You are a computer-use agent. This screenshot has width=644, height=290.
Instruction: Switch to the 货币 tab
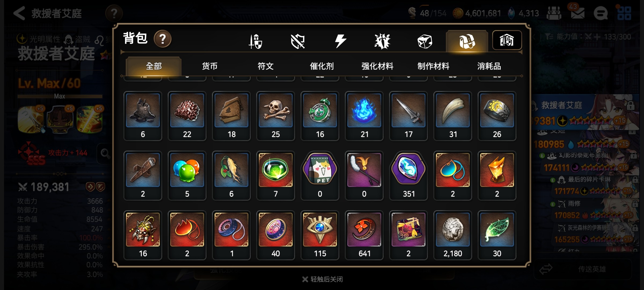tap(210, 66)
